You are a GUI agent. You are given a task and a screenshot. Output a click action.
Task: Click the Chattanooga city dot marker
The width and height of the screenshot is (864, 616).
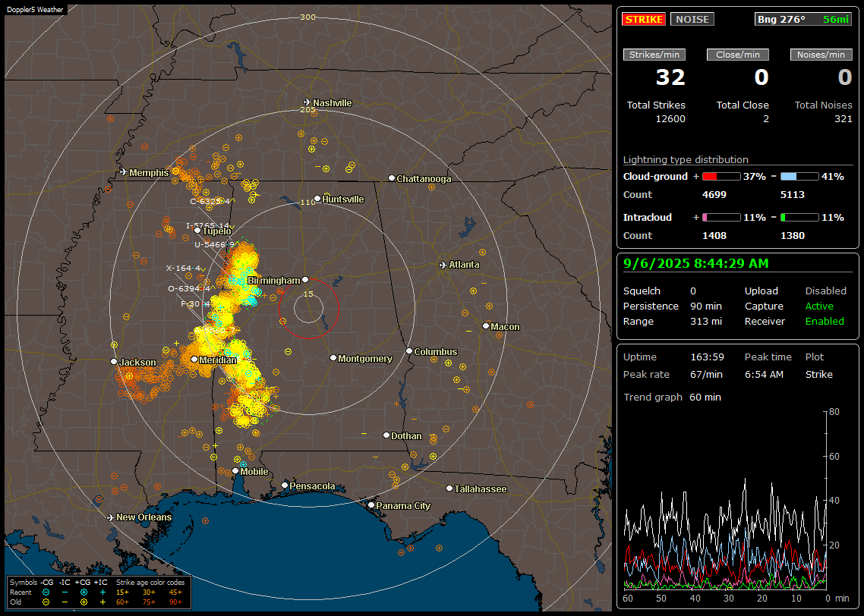pos(392,178)
